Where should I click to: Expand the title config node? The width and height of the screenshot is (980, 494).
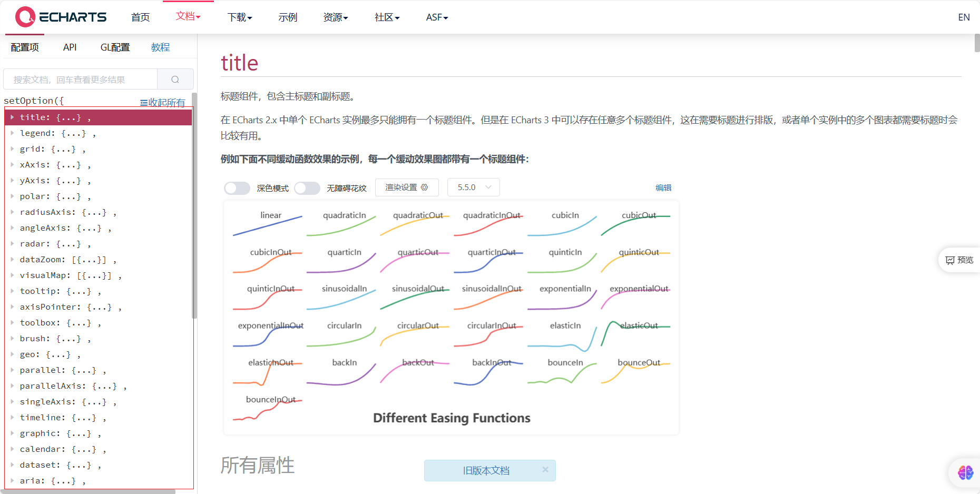(x=13, y=117)
